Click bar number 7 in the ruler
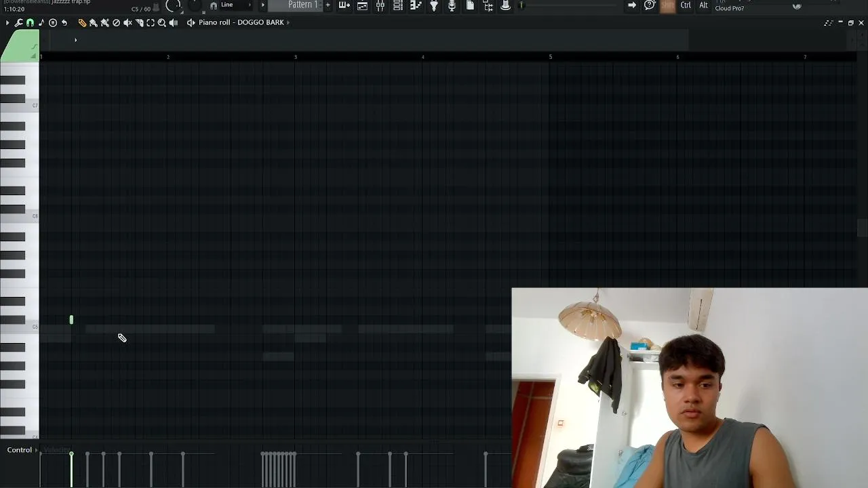Viewport: 868px width, 488px height. 805,57
